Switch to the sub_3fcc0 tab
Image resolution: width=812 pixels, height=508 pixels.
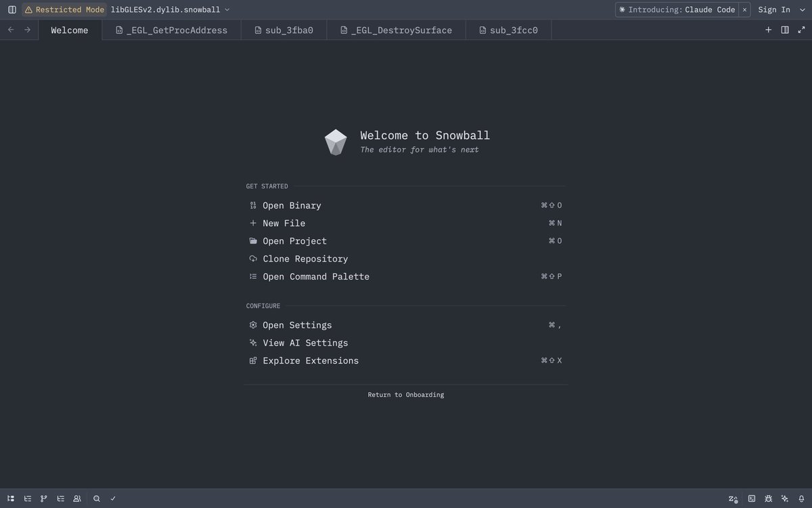pyautogui.click(x=509, y=30)
